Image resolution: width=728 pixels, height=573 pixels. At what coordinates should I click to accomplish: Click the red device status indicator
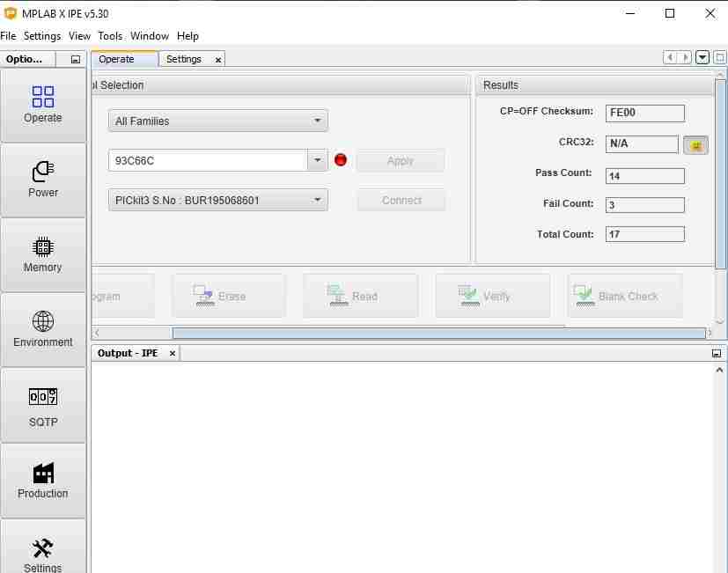pos(341,159)
